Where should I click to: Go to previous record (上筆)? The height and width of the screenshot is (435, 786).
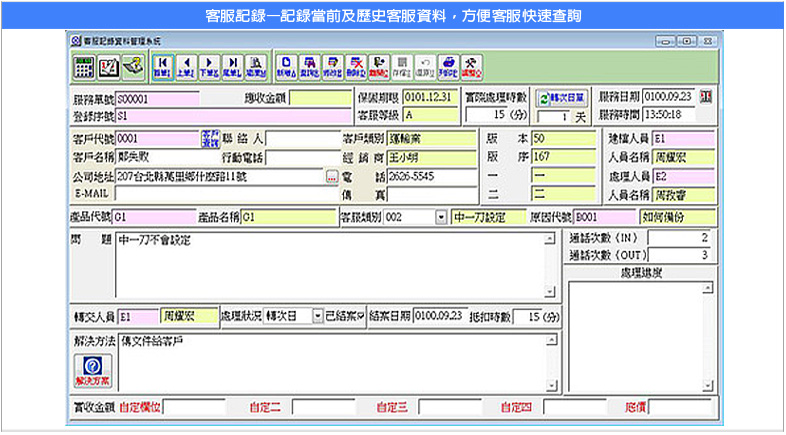coord(185,67)
